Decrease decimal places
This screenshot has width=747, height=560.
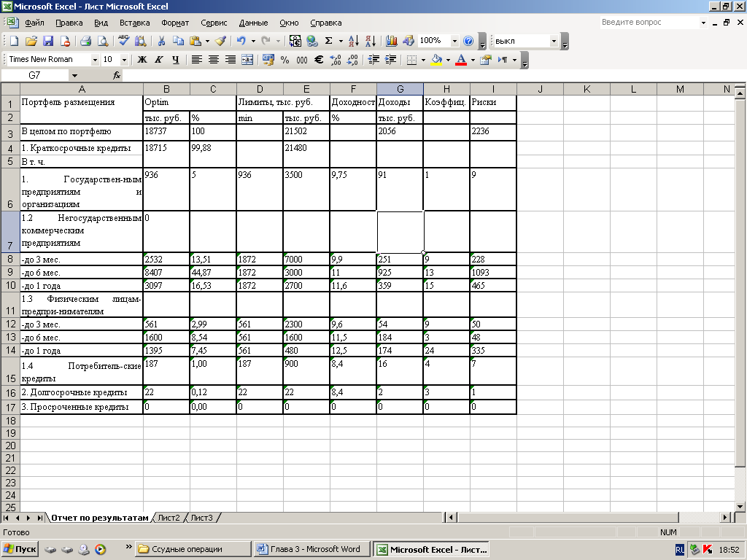(352, 60)
